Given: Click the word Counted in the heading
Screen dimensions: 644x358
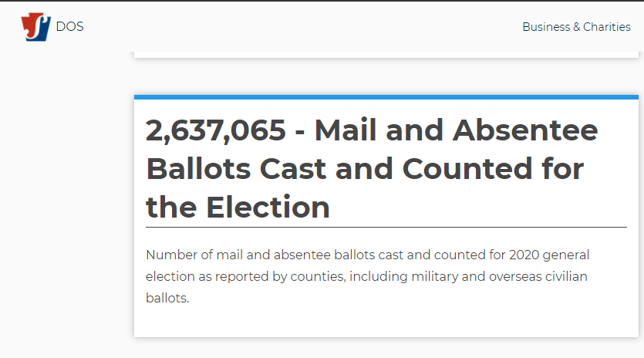Looking at the screenshot, I should tap(467, 168).
